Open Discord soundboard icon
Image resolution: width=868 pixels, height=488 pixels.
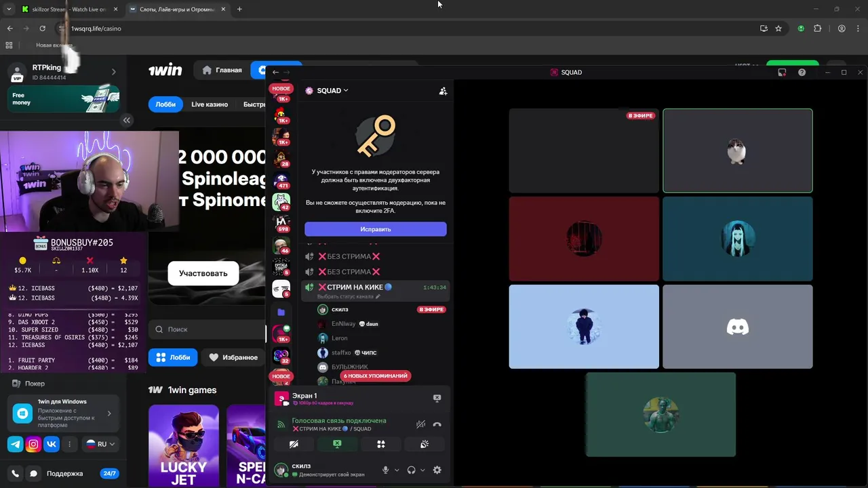pos(425,444)
